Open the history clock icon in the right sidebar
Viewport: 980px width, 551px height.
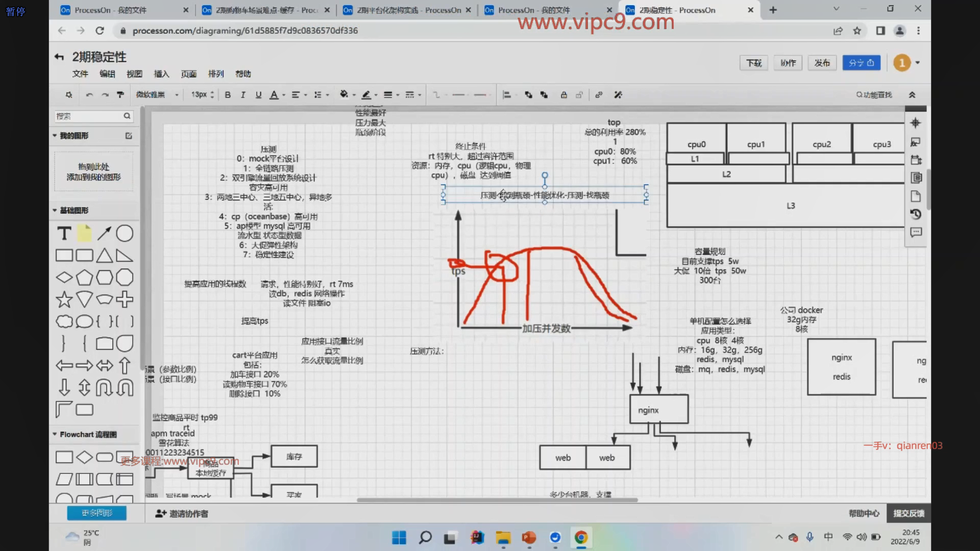(916, 214)
